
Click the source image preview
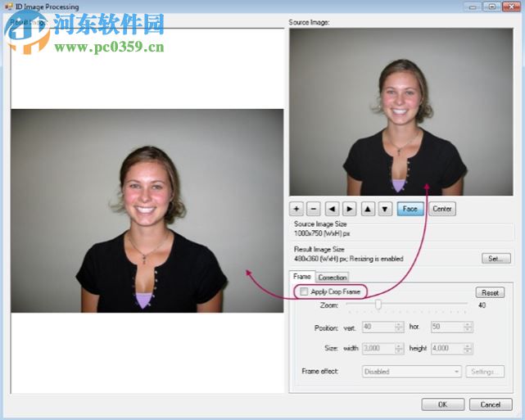coord(401,112)
